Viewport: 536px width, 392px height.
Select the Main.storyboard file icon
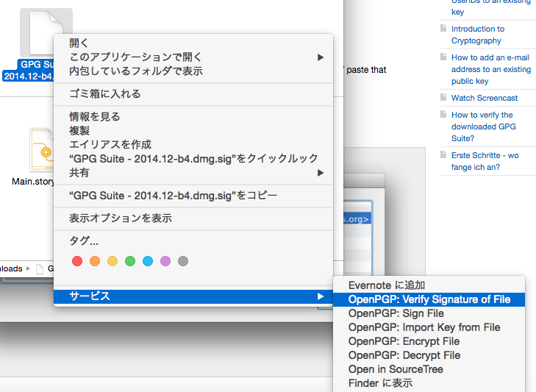pyautogui.click(x=42, y=150)
